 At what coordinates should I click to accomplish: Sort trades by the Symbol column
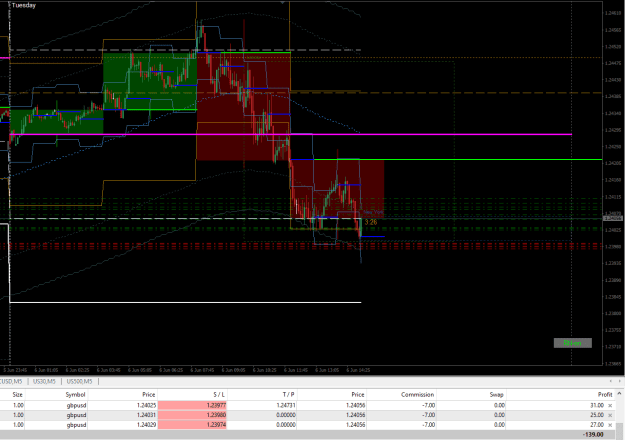coord(75,395)
